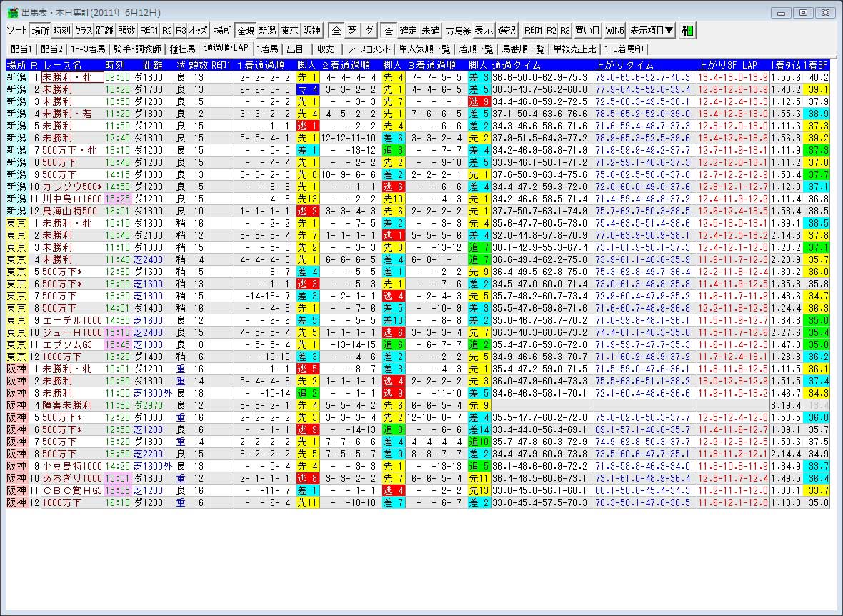The height and width of the screenshot is (616, 843).
Task: Open the 騎手・調教師 tab
Action: pyautogui.click(x=137, y=49)
